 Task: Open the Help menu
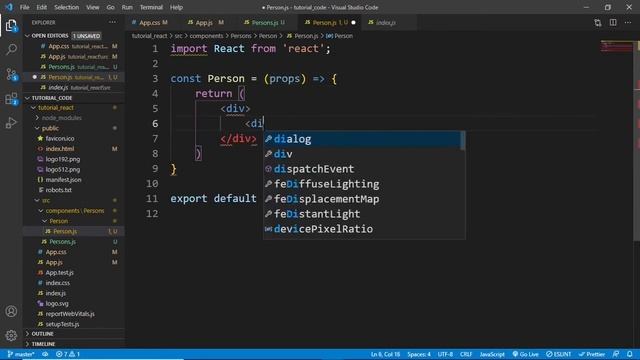click(x=176, y=7)
